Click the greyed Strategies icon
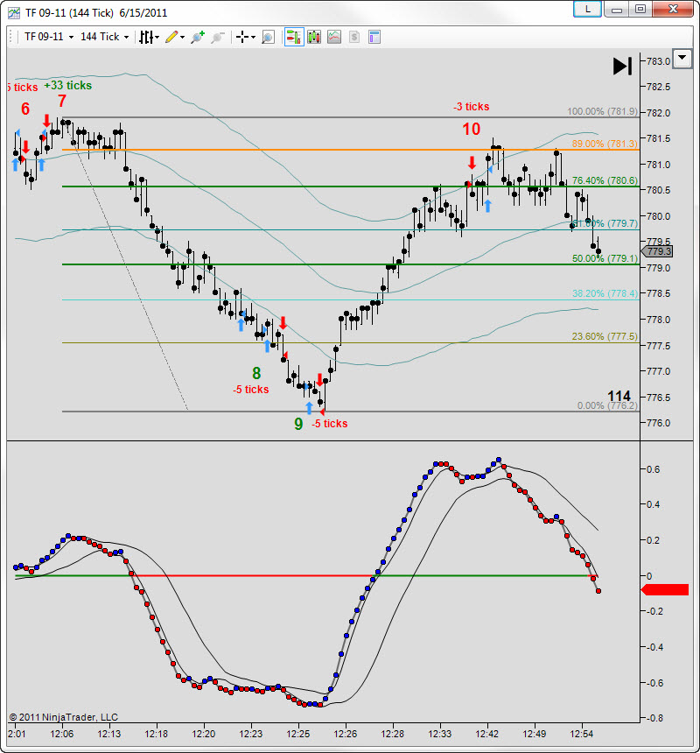This screenshot has height=753, width=700. click(x=354, y=37)
